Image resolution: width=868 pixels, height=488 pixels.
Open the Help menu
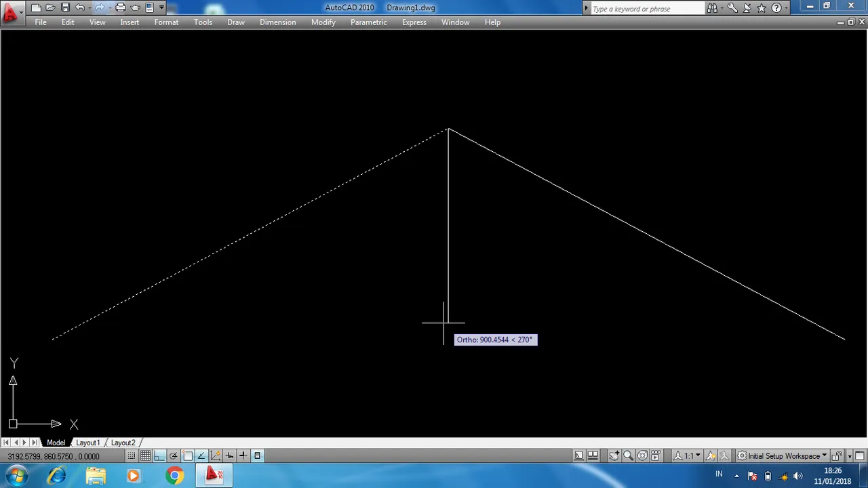(x=493, y=22)
